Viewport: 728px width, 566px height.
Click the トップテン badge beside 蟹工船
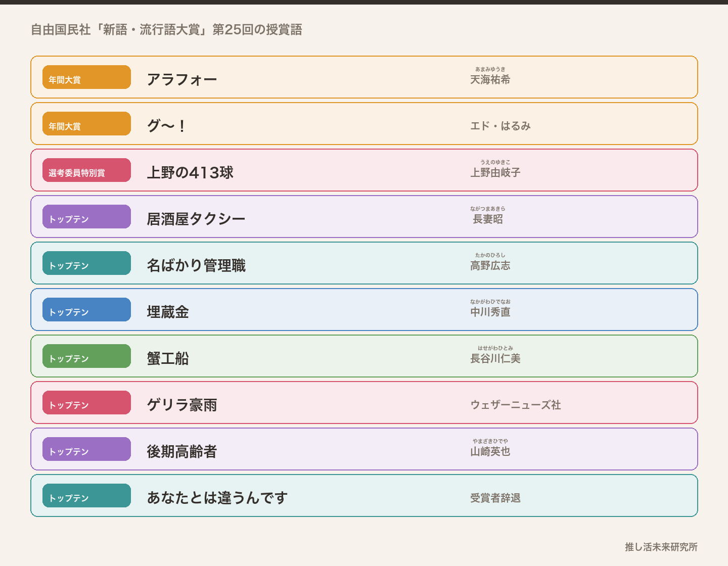(86, 356)
